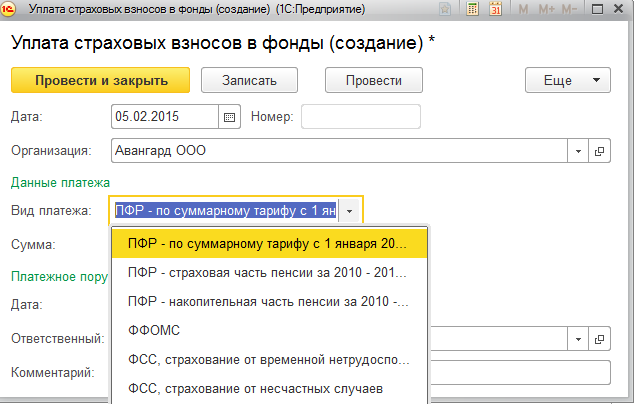Click the Провести button
This screenshot has height=404, width=638.
click(x=374, y=80)
